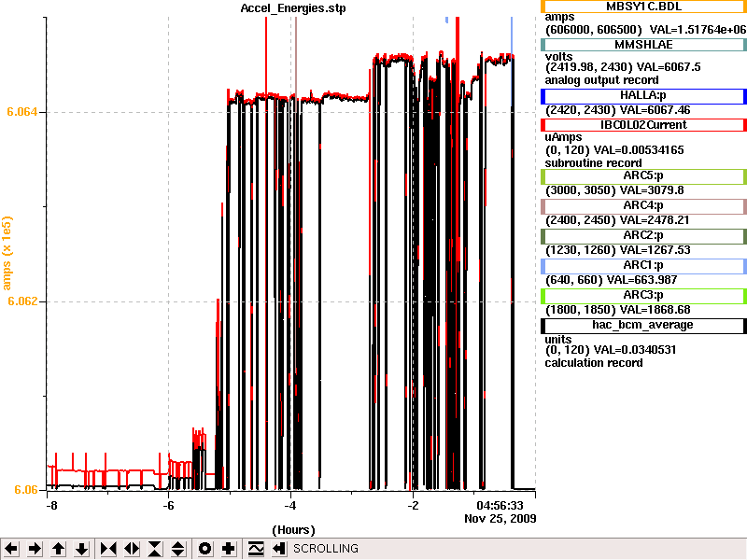
Task: Toggle the waveform display mode icon
Action: click(x=256, y=549)
